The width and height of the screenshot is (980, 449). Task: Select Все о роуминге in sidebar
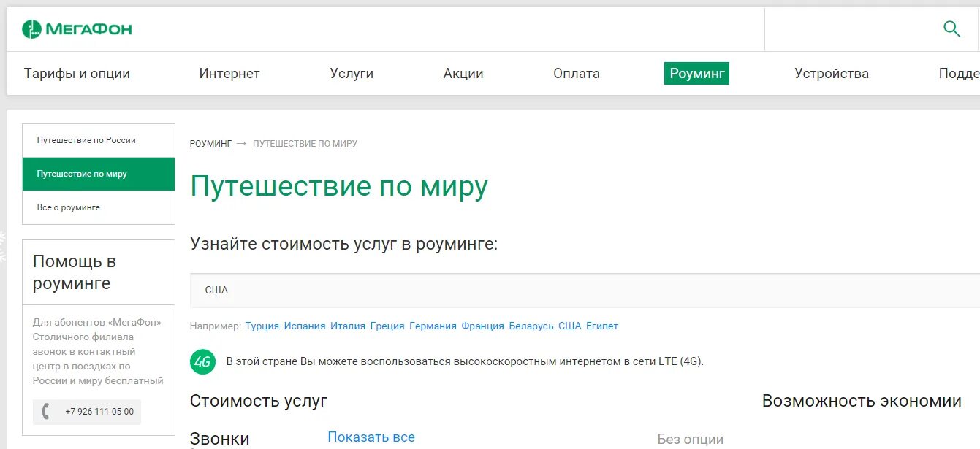point(99,207)
